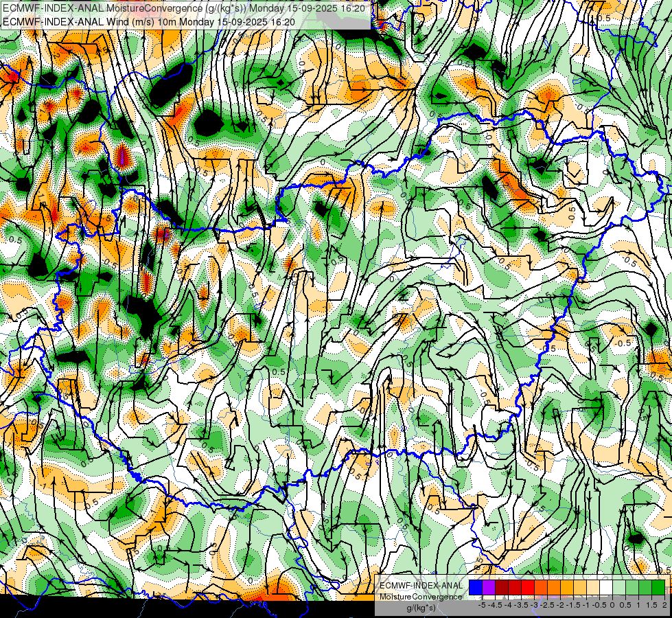Pick the bright red swatch left of -3
This screenshot has height=618, width=672.
[x=528, y=588]
